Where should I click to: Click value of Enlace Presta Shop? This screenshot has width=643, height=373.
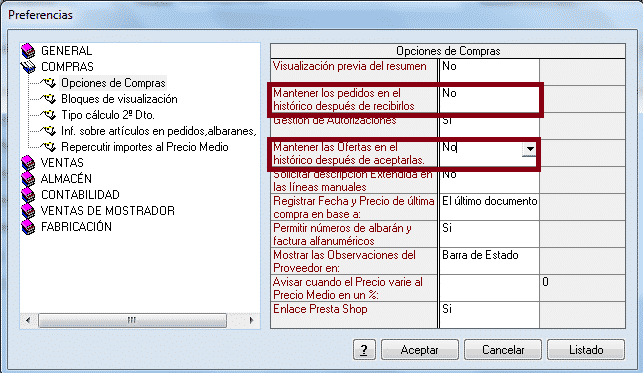tap(489, 315)
